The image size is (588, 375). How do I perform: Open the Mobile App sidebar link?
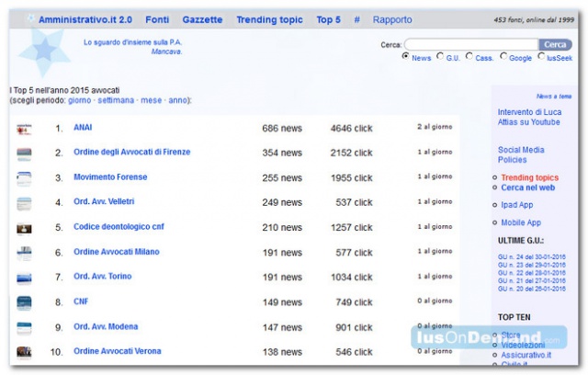(x=521, y=222)
